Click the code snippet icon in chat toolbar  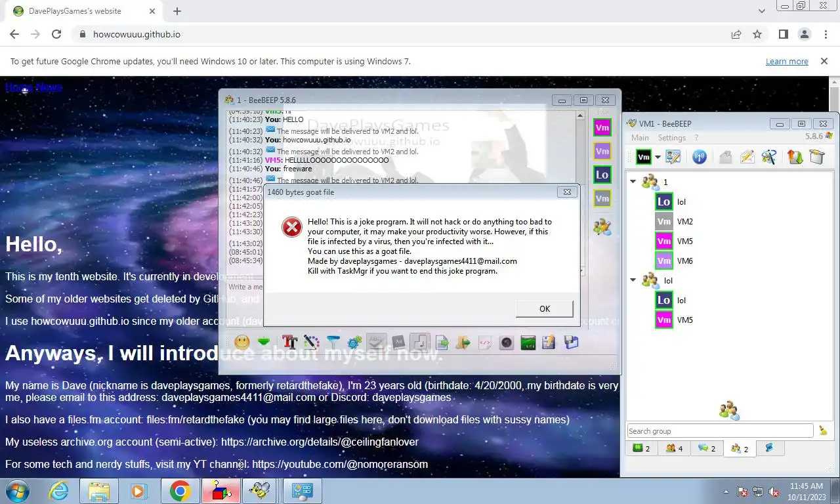[x=485, y=342]
